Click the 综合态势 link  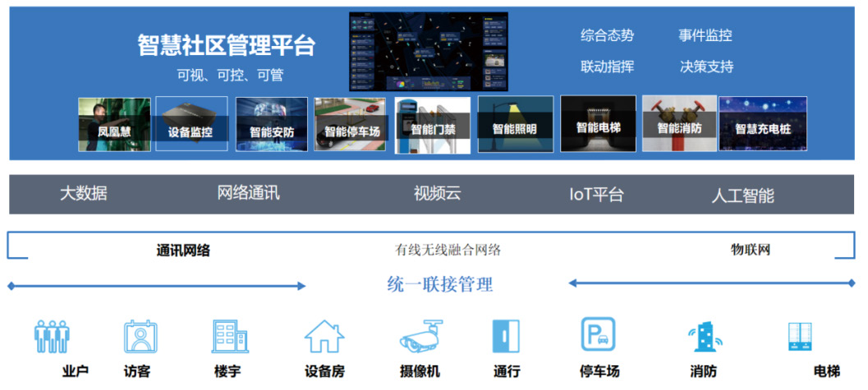point(607,35)
